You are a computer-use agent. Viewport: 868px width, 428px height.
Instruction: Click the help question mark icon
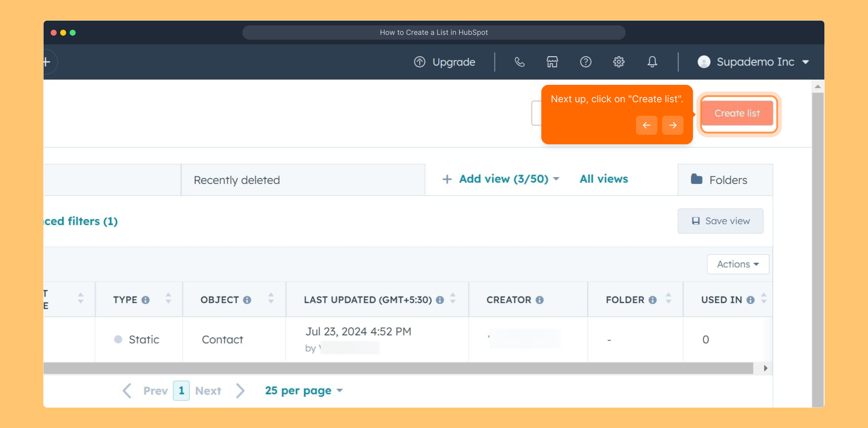586,62
